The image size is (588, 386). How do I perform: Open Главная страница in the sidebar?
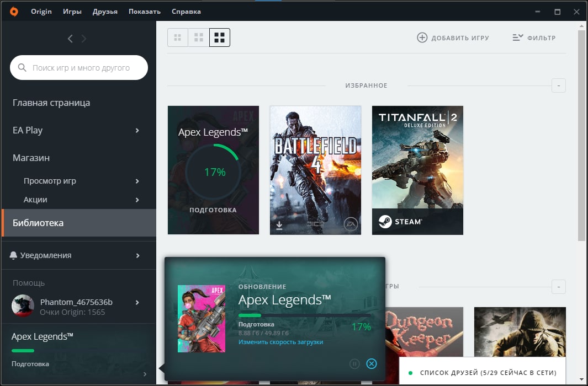pyautogui.click(x=51, y=103)
